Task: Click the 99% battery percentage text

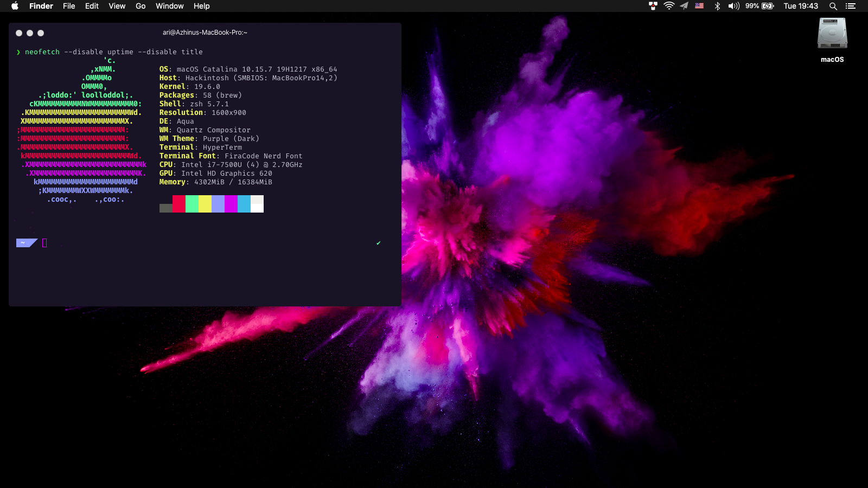Action: pos(752,6)
